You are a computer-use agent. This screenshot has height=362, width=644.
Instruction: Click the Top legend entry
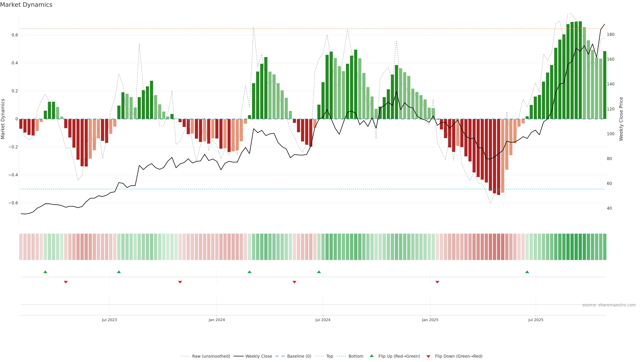[330, 356]
